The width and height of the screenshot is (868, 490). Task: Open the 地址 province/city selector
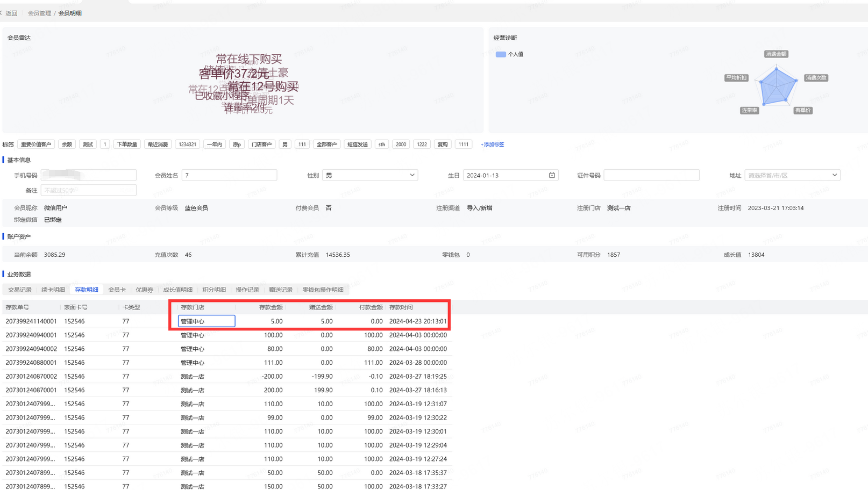tap(792, 175)
